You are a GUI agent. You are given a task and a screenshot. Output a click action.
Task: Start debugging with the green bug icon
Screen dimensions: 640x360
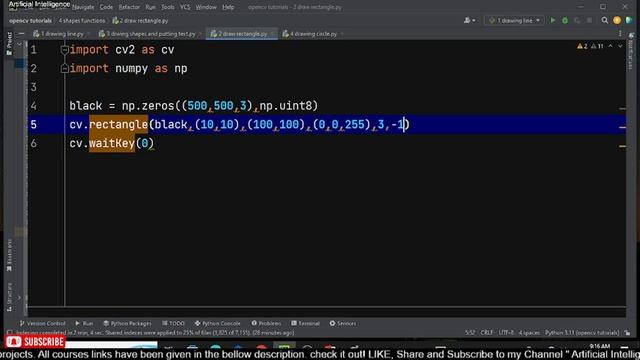click(x=565, y=20)
